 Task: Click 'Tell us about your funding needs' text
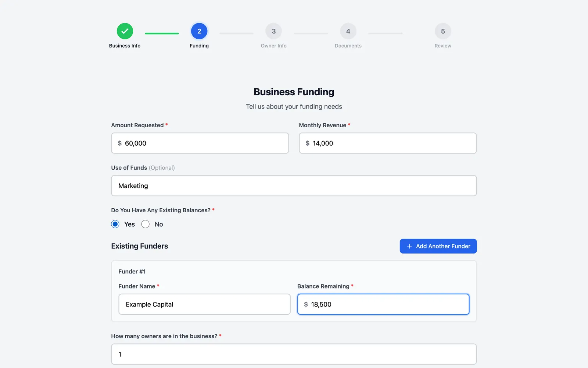click(x=294, y=107)
